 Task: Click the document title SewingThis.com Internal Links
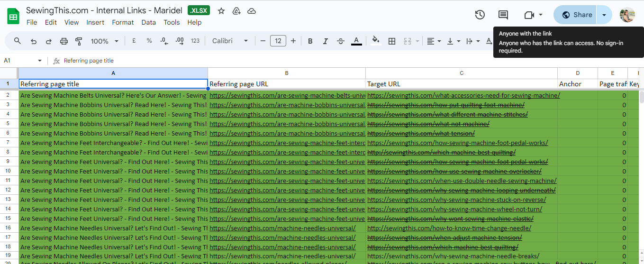(104, 10)
